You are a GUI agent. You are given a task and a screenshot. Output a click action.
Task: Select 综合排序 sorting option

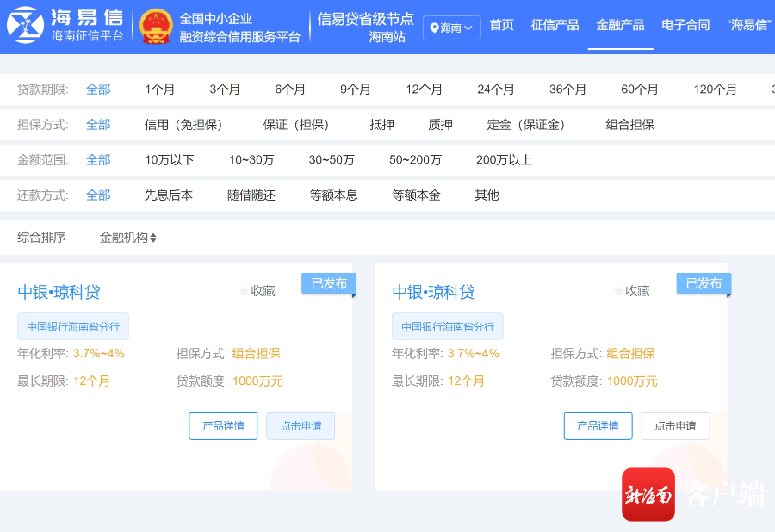(x=41, y=238)
